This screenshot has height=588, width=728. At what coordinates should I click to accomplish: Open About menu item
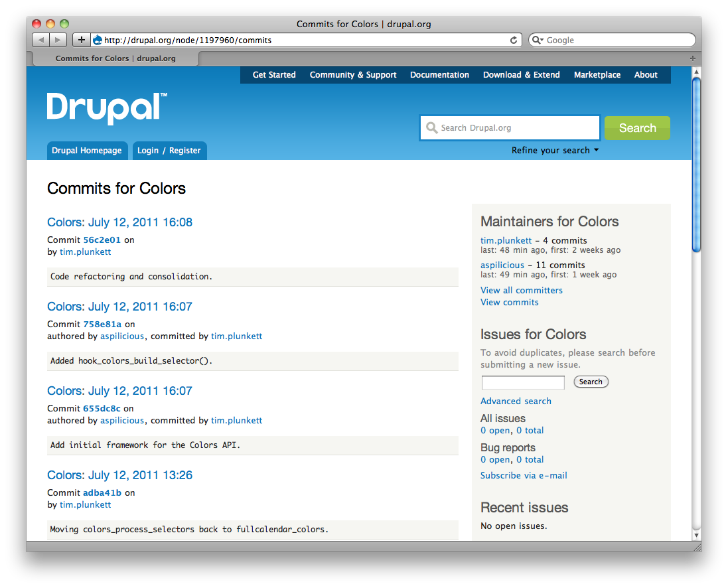pos(646,75)
